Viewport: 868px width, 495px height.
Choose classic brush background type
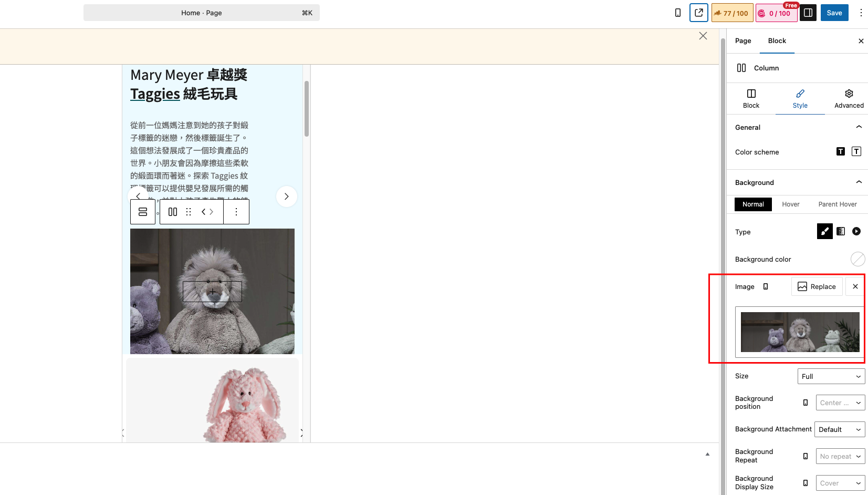825,231
